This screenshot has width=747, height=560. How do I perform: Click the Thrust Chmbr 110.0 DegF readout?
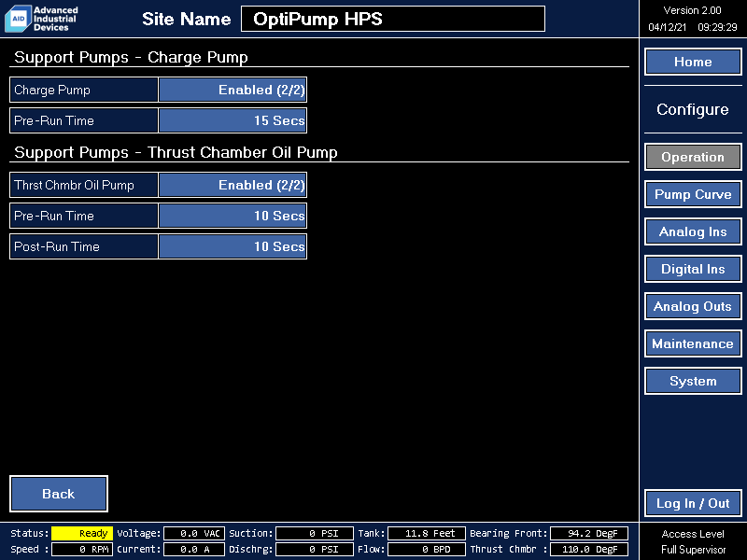click(x=589, y=550)
